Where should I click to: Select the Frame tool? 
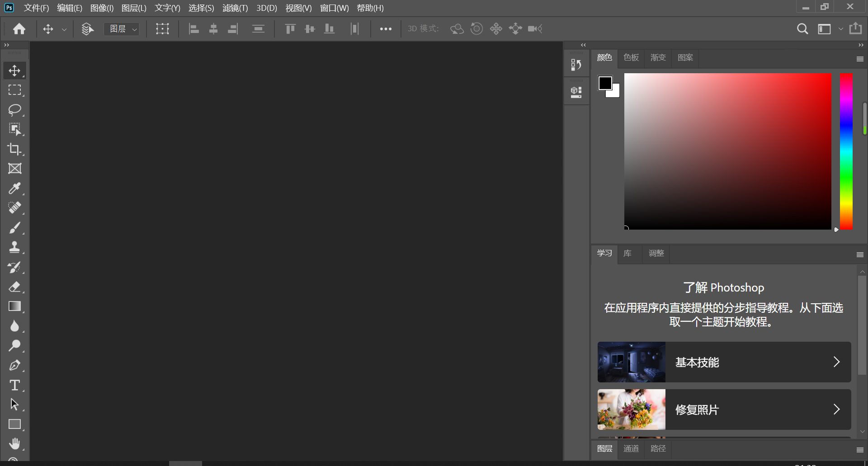14,169
